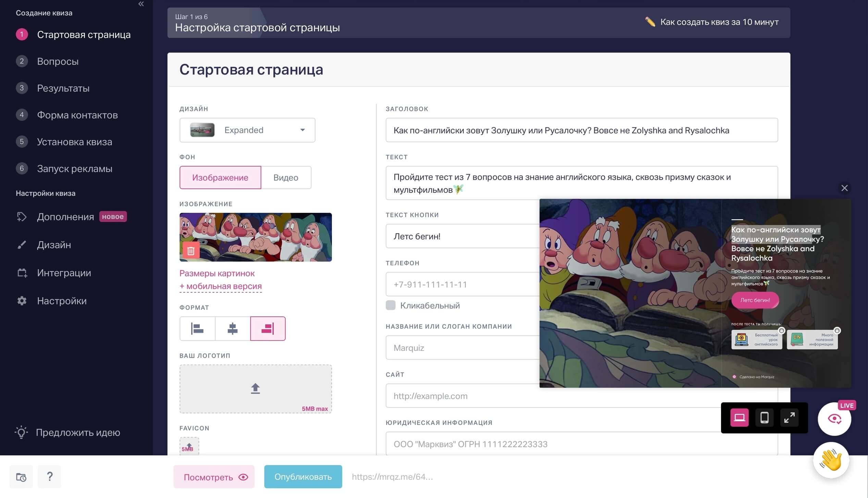
Task: Select Изображение background option
Action: click(x=220, y=178)
